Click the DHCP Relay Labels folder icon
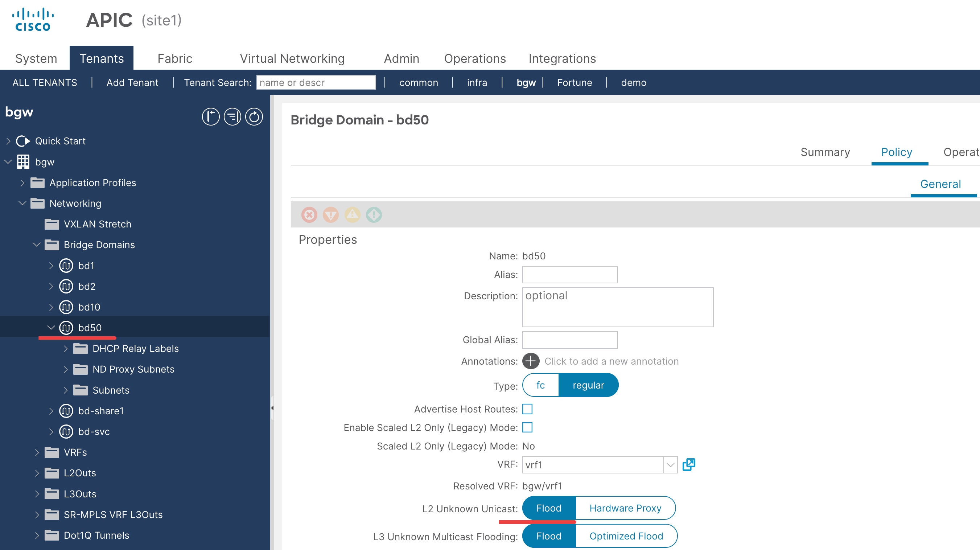This screenshot has height=550, width=980. click(80, 349)
